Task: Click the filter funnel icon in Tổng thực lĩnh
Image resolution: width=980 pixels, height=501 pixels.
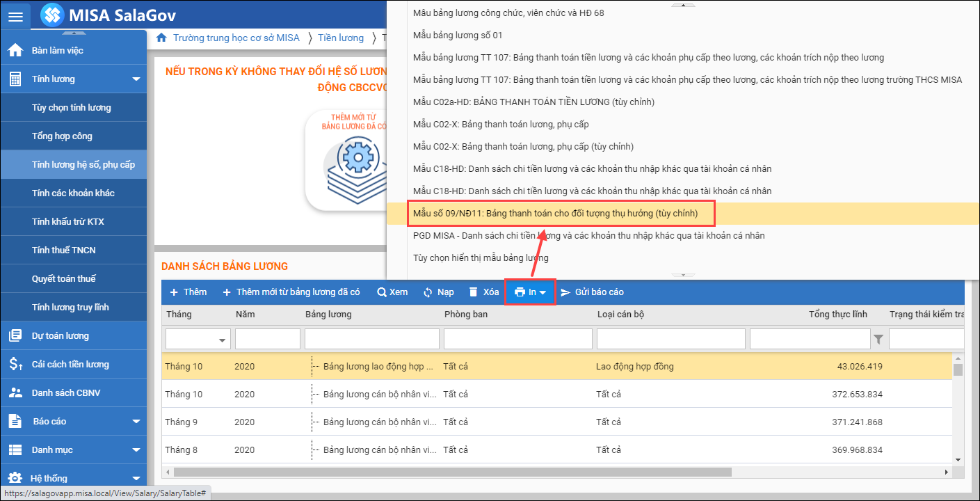Action: (878, 339)
